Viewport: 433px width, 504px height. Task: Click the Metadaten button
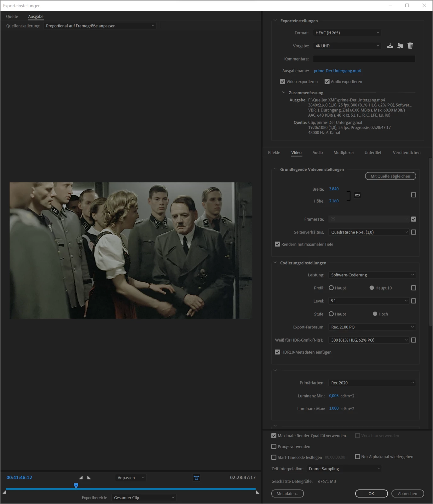[287, 494]
